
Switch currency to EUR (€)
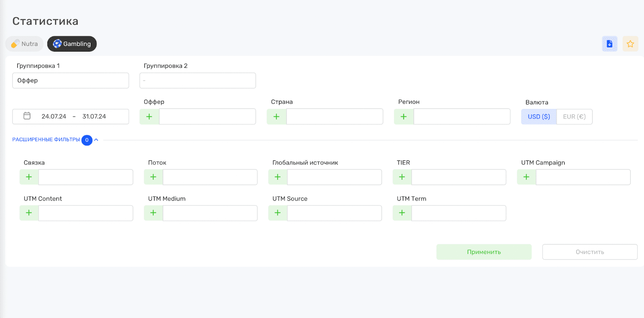tap(574, 117)
